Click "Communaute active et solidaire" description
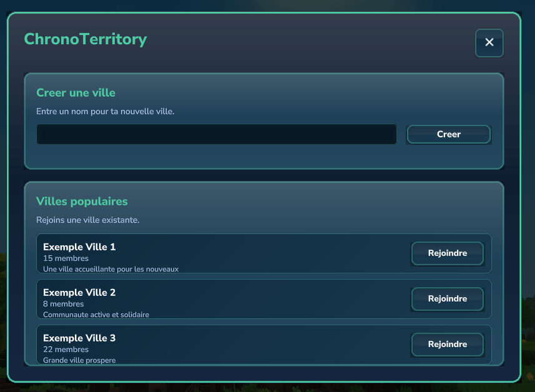Viewport: 535px width, 392px height. (x=96, y=315)
